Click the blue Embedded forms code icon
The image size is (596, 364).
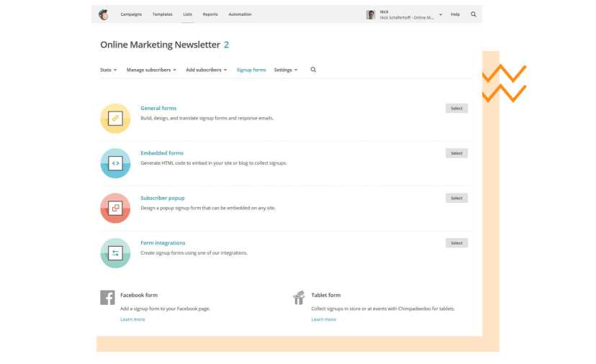point(115,163)
